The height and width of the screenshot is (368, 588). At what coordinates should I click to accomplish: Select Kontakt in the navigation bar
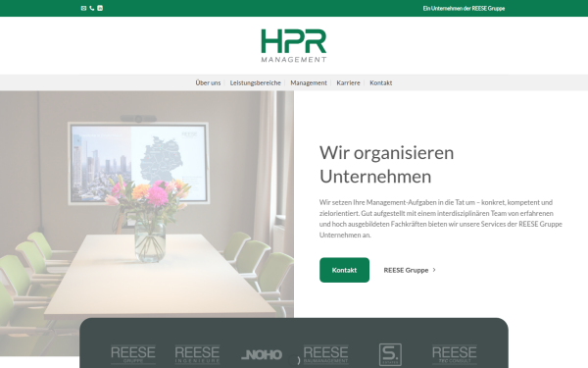click(x=381, y=82)
